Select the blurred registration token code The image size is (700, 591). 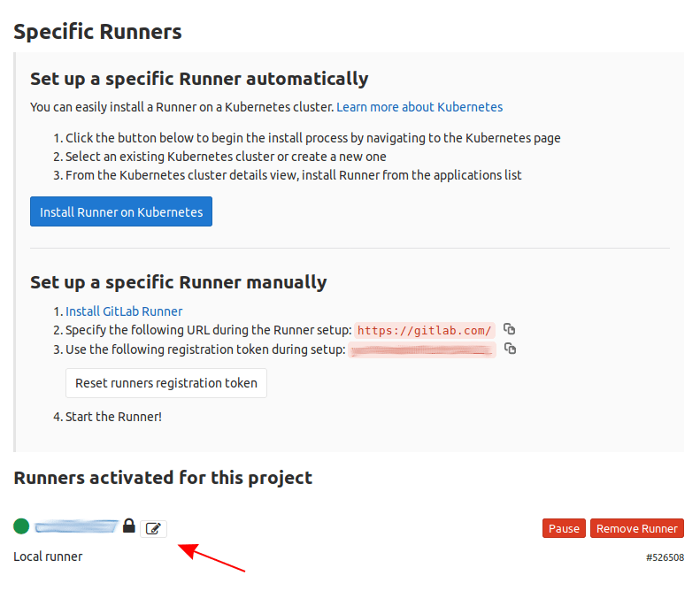tap(422, 350)
